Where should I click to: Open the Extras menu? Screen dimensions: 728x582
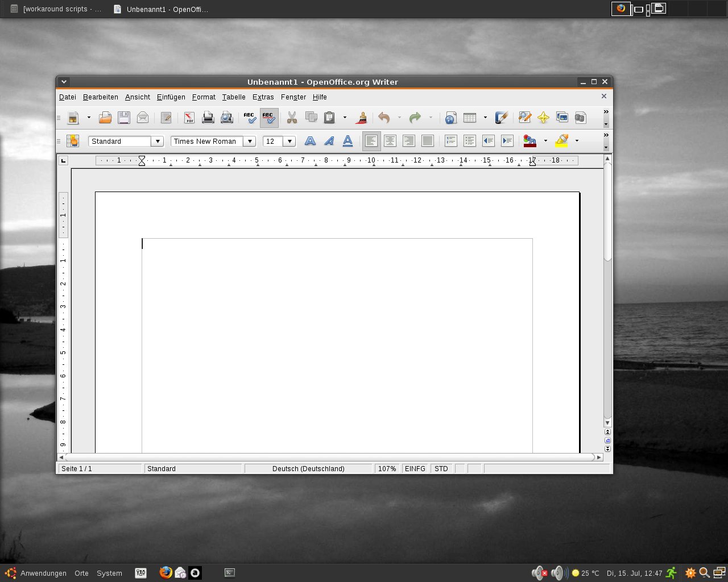[x=263, y=97]
